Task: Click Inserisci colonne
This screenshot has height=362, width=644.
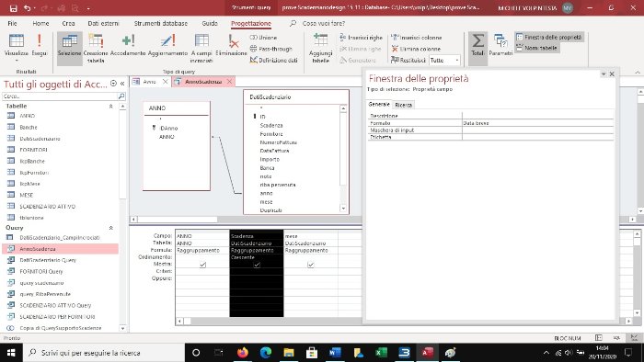Action: click(416, 38)
